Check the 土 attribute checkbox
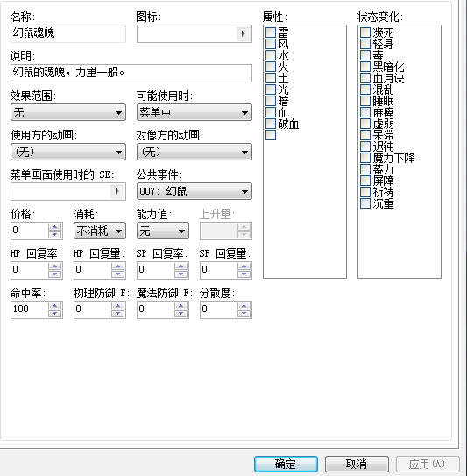 click(x=271, y=78)
